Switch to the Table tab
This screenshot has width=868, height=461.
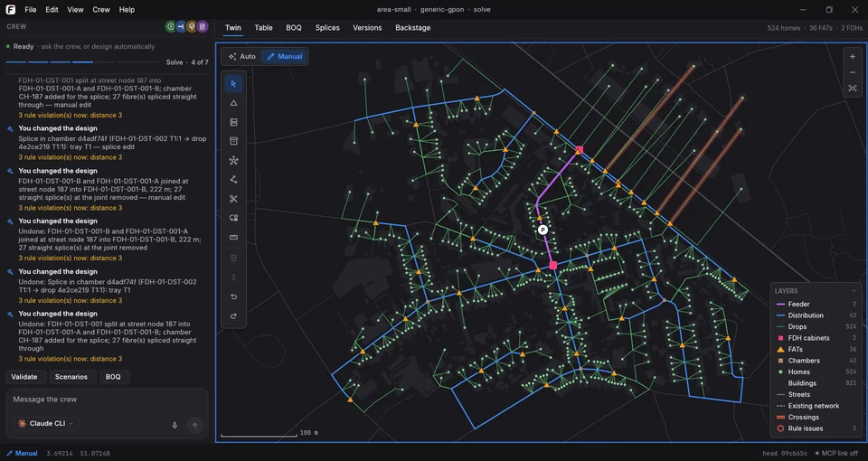pos(263,28)
